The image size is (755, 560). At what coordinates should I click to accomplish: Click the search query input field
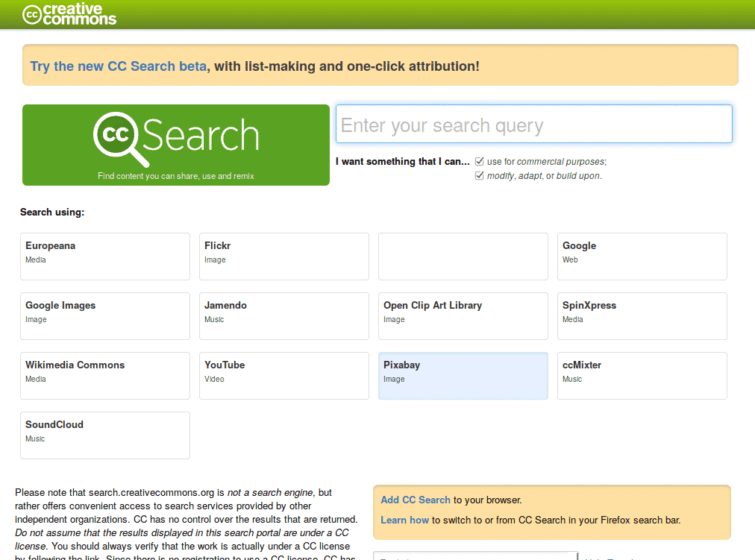tap(533, 125)
